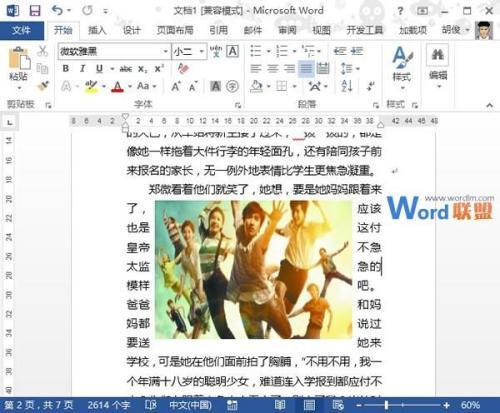The height and width of the screenshot is (413, 500).
Task: Select the inserted group photo in document
Action: click(x=254, y=269)
